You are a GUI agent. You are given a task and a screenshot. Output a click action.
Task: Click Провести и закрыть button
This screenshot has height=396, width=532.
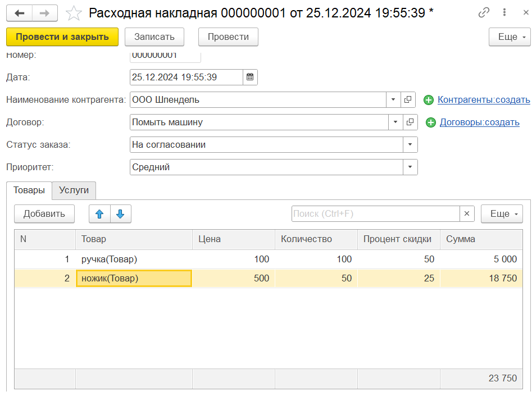62,37
